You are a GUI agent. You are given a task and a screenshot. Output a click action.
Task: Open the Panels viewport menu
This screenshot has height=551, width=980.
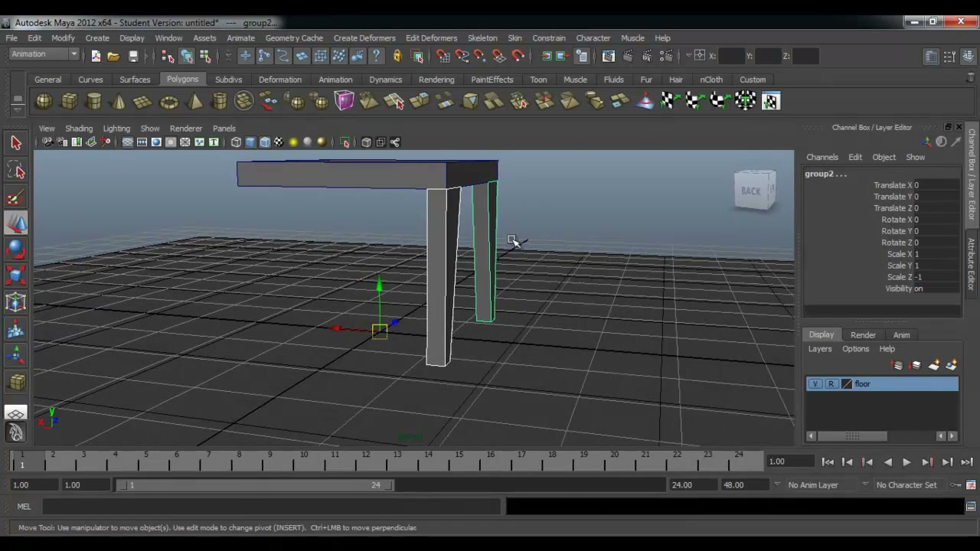tap(224, 129)
